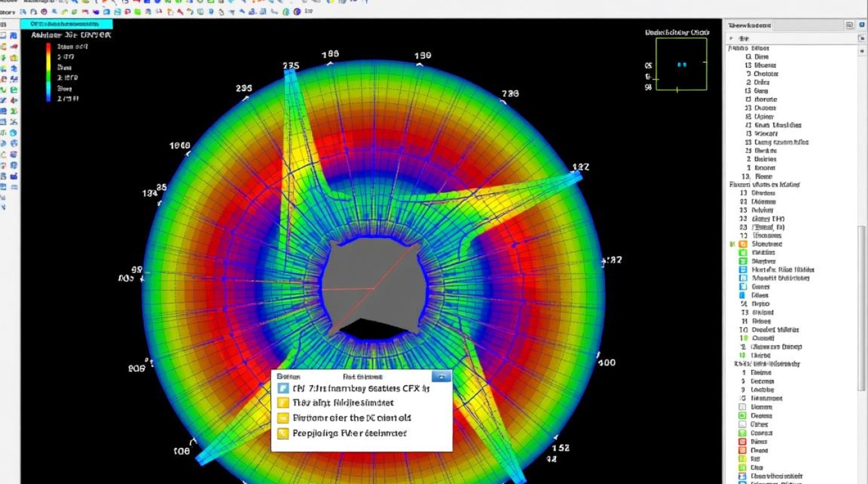Viewport: 868px width, 484px height.
Task: Click the third text entry in the popup
Action: 352,418
